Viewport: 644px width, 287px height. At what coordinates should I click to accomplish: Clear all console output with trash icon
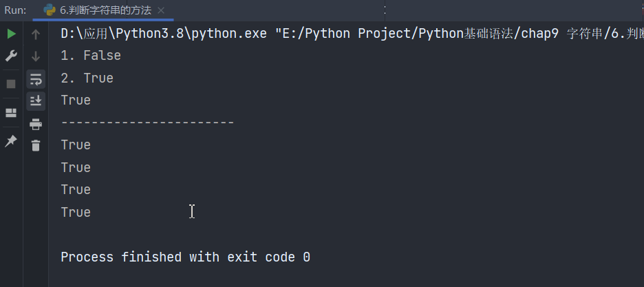tap(36, 145)
